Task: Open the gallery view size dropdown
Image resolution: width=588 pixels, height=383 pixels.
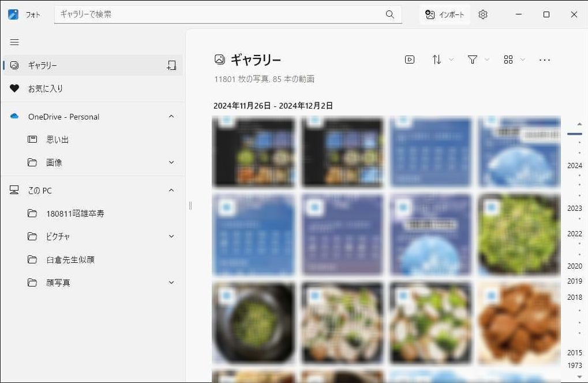Action: pos(514,60)
